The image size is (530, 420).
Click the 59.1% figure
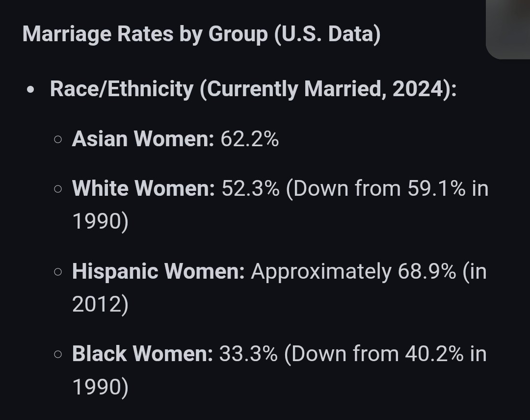pos(436,188)
